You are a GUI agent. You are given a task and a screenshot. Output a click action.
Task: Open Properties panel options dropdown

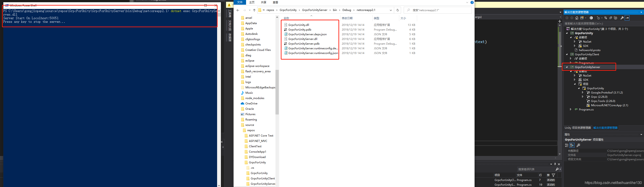(x=641, y=135)
